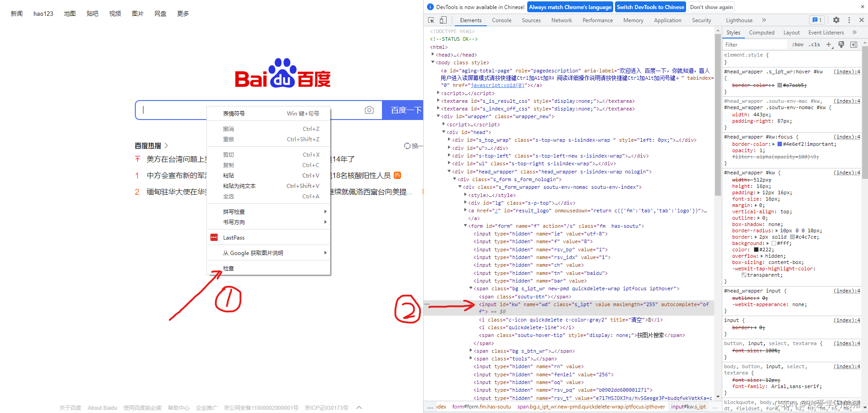Open the Event Listeners pane tab
This screenshot has width=868, height=413.
826,33
